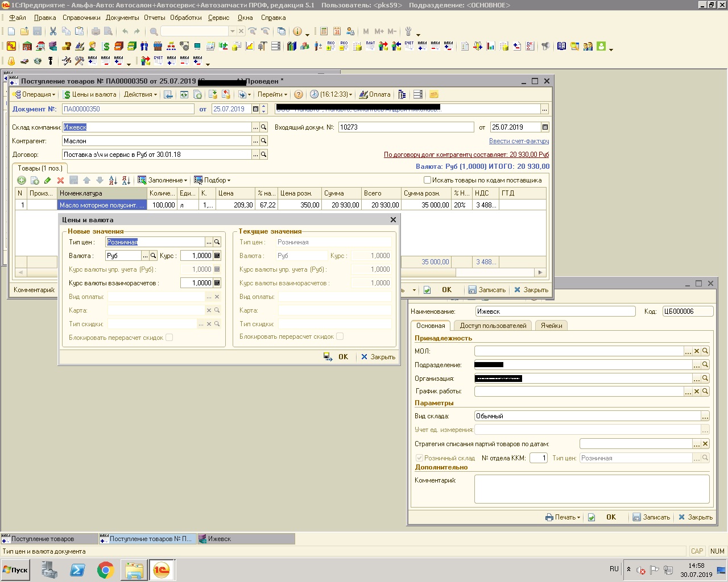Screen dimensions: 728x582
Task: Click the open file icon in main toolbar
Action: click(x=24, y=31)
